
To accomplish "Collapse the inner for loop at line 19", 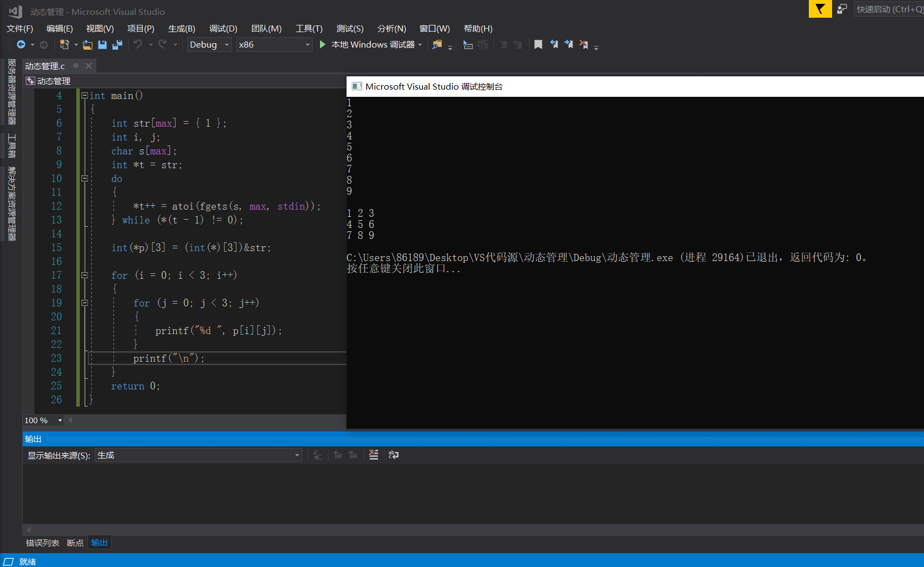I will click(x=85, y=303).
